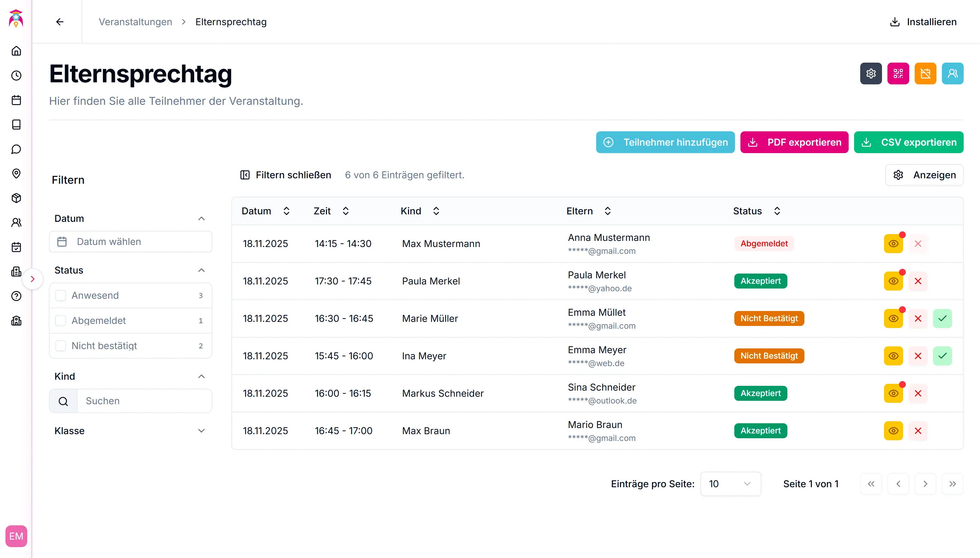980x558 pixels.
Task: Click the orange crossed-calendar icon button
Action: pyautogui.click(x=925, y=73)
